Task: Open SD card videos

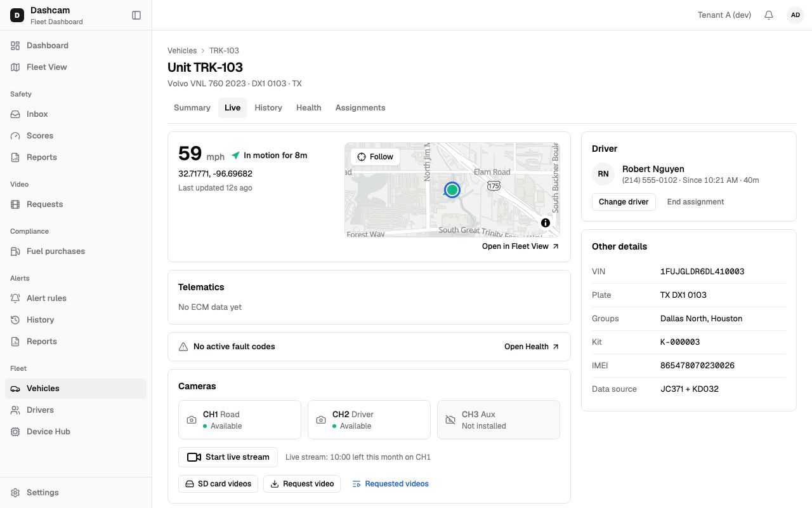Action: coord(218,484)
